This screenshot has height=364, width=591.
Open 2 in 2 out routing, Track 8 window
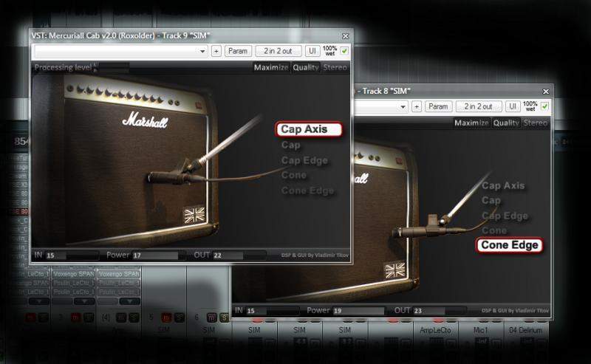point(478,106)
